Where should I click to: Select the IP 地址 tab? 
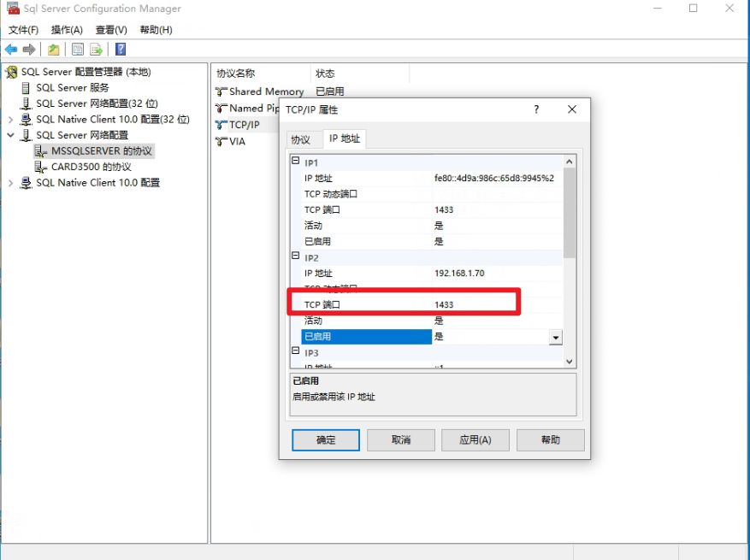click(x=345, y=139)
